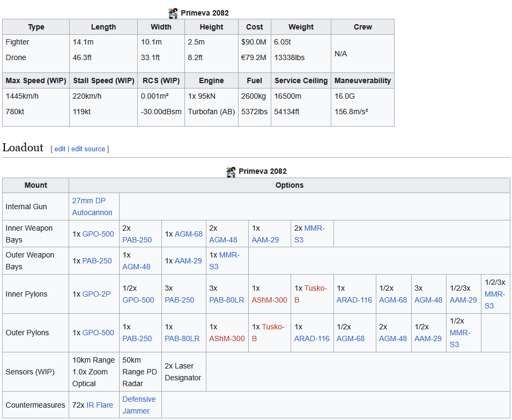Open ARAD-116 link in Inner Pylons row
512x420 pixels.
[354, 300]
